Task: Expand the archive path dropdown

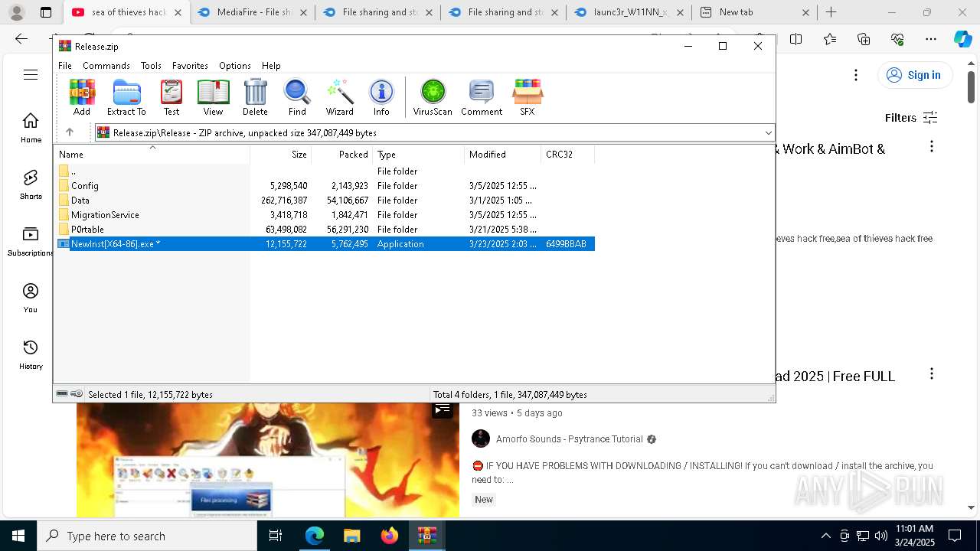Action: point(768,133)
